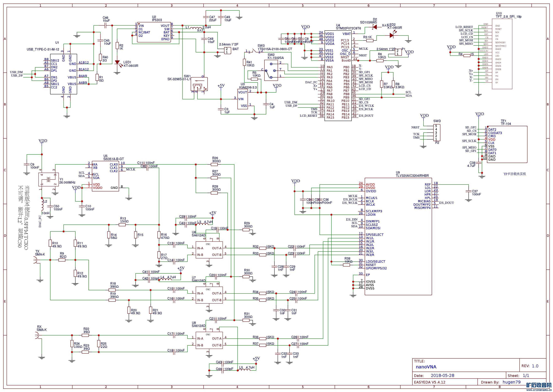The width and height of the screenshot is (553, 392).
Task: Select resistor R4 15Ω on the LED line
Action: pyautogui.click(x=467, y=56)
